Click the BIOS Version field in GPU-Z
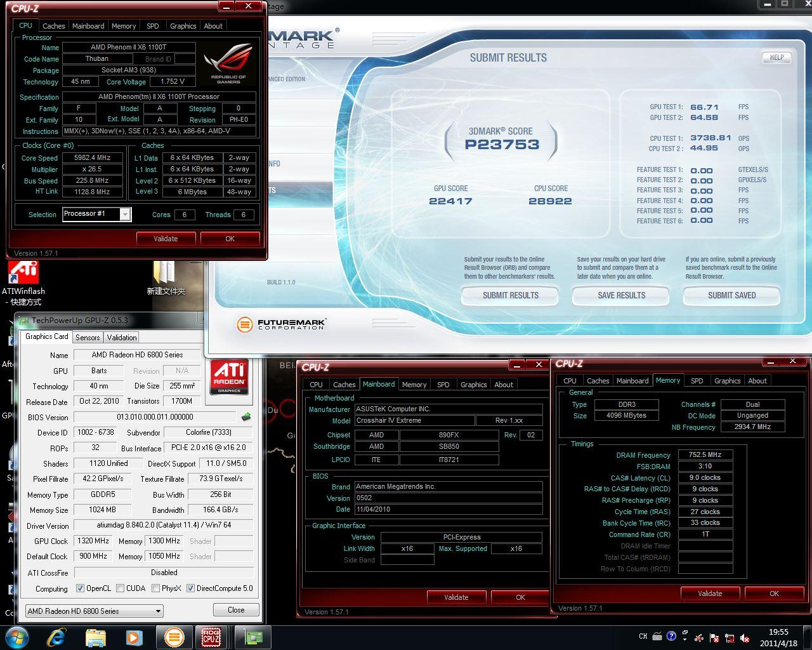The height and width of the screenshot is (650, 812). tap(155, 417)
